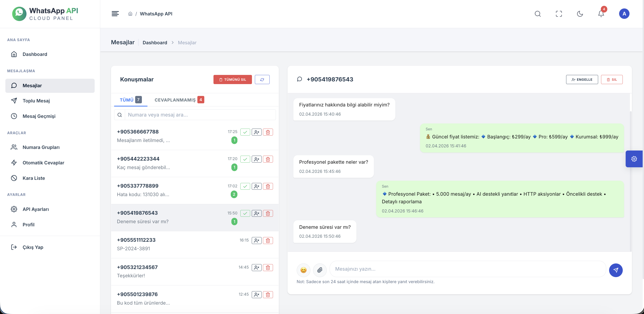Block contact +905366667788 from list
Screen dimensions: 644x314
pyautogui.click(x=256, y=132)
